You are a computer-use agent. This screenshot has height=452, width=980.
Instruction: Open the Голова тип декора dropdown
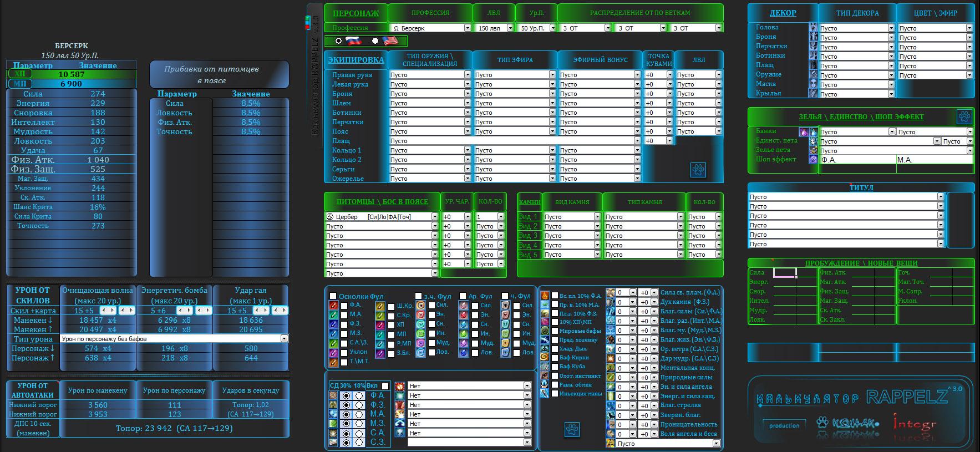(891, 28)
